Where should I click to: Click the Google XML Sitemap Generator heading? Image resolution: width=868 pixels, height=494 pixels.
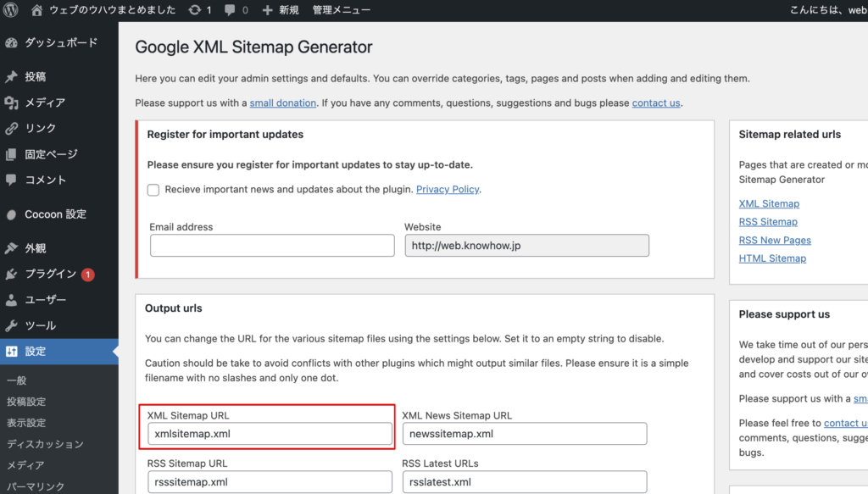(253, 47)
